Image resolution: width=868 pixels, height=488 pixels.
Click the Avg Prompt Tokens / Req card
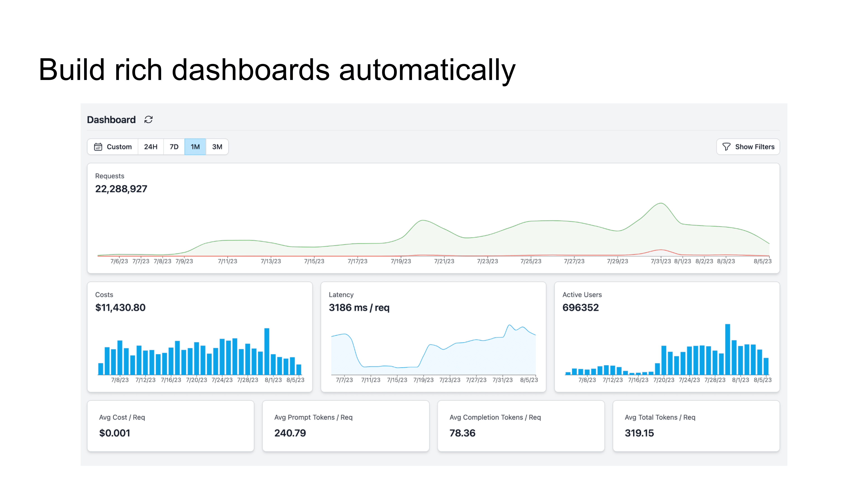[x=346, y=426]
